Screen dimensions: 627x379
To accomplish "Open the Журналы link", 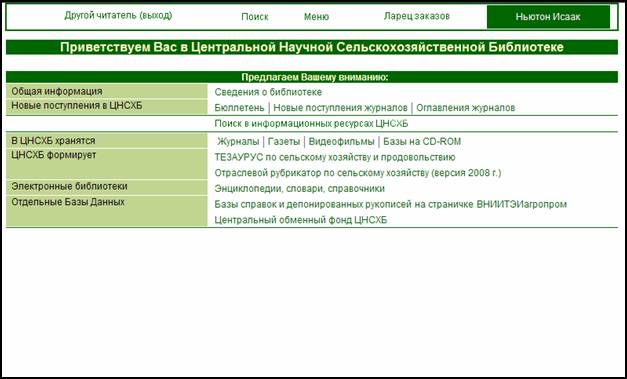I will coord(238,142).
